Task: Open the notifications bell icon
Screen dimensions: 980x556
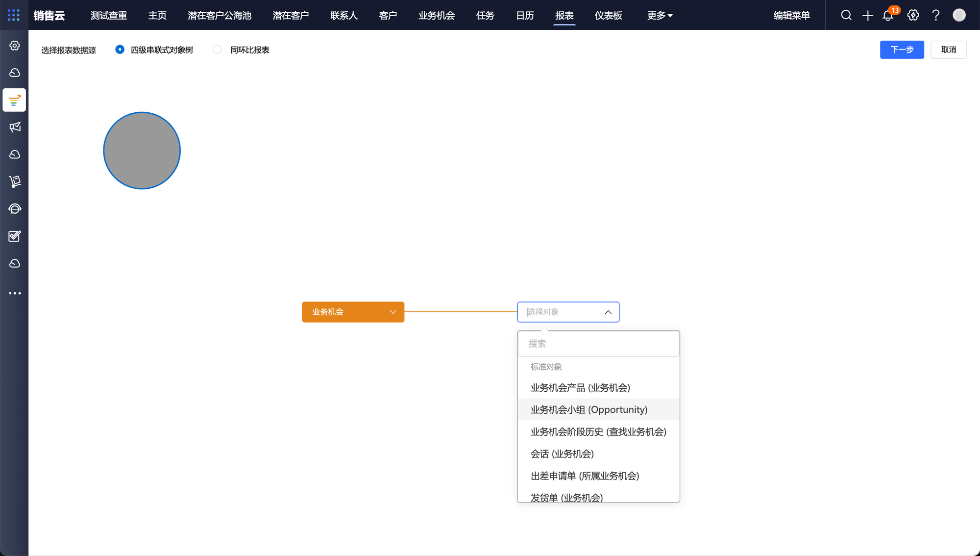Action: point(888,15)
